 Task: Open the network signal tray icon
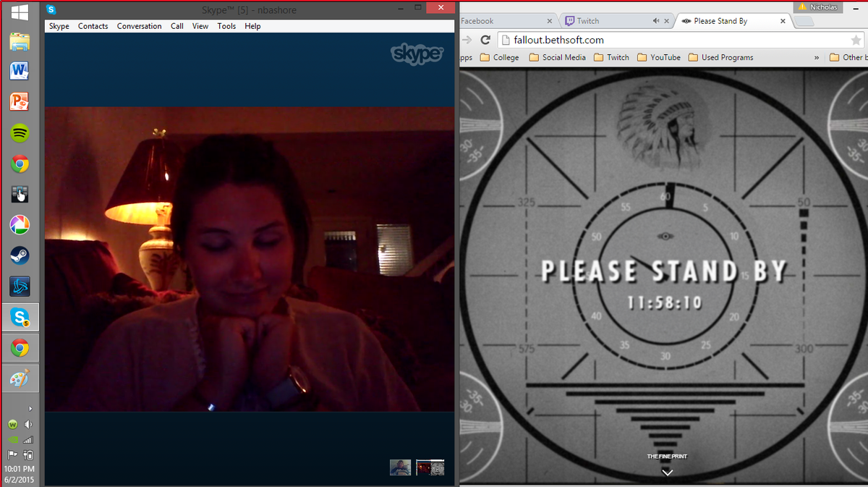coord(29,439)
